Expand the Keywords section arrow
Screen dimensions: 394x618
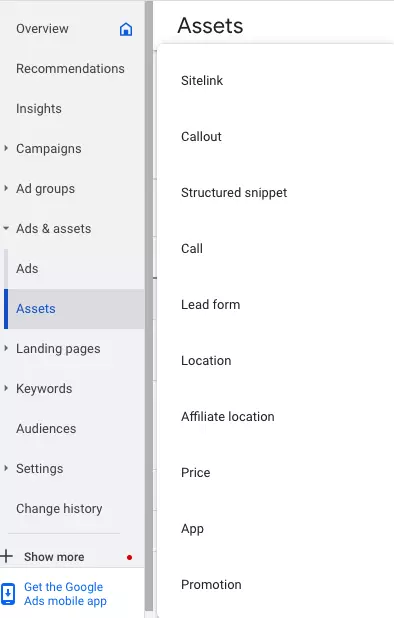coord(6,388)
